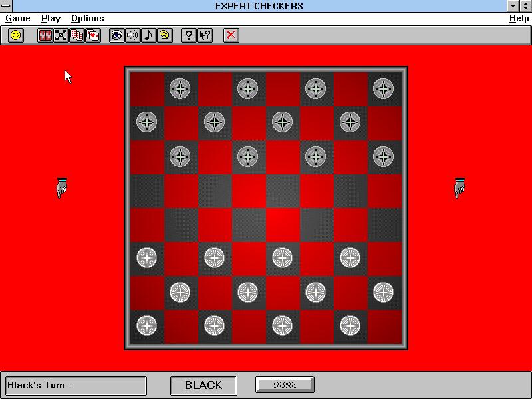Switch to the backgammon game icon

(45, 35)
